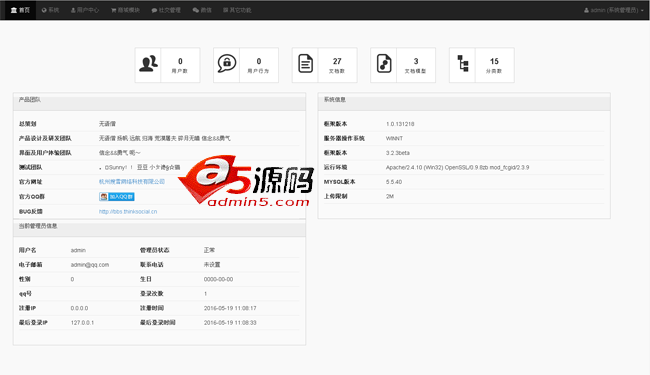Open the 商城模块 mall module menu
The image size is (650, 375).
click(x=125, y=10)
